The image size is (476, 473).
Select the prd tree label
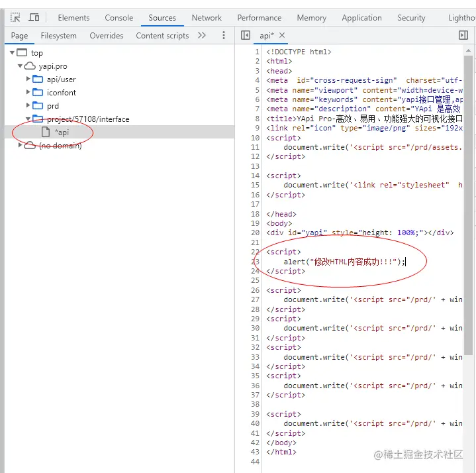[x=53, y=106]
